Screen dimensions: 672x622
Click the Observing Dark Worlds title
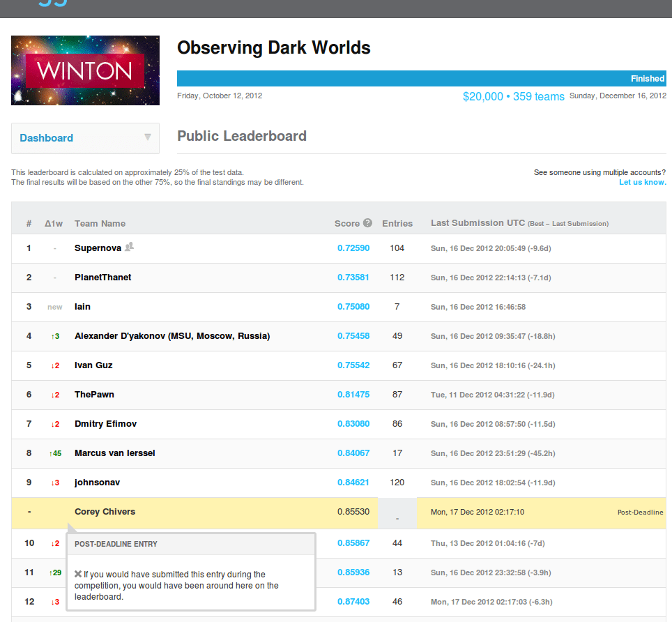tap(273, 47)
